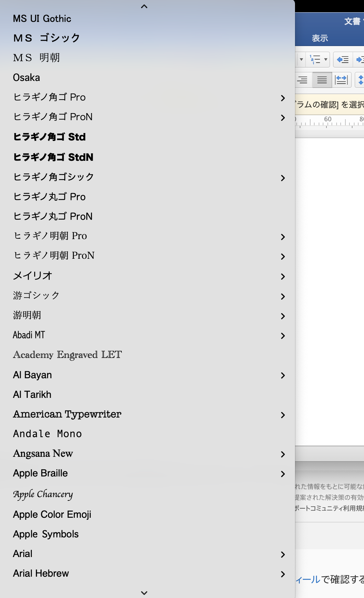Choose the Andale Mono font
This screenshot has width=364, height=598.
point(147,434)
